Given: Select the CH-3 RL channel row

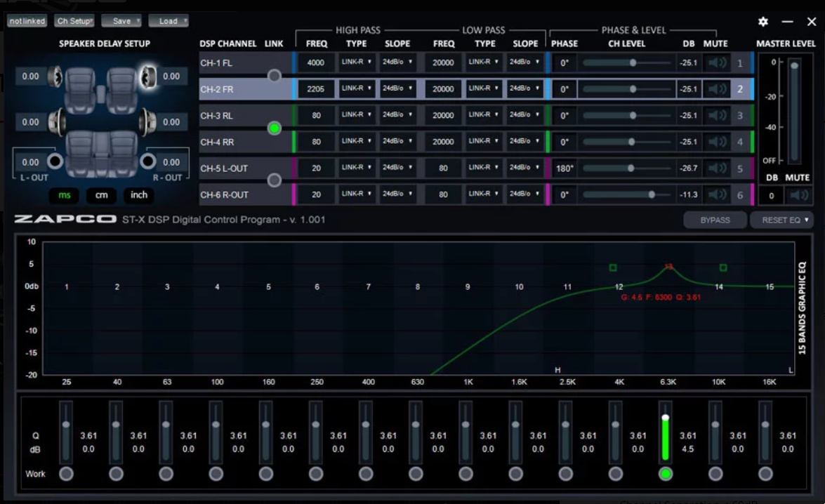Looking at the screenshot, I should 246,116.
